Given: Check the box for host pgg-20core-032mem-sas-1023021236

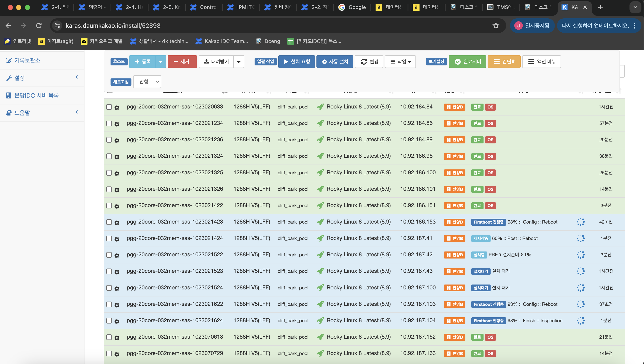Looking at the screenshot, I should [109, 140].
